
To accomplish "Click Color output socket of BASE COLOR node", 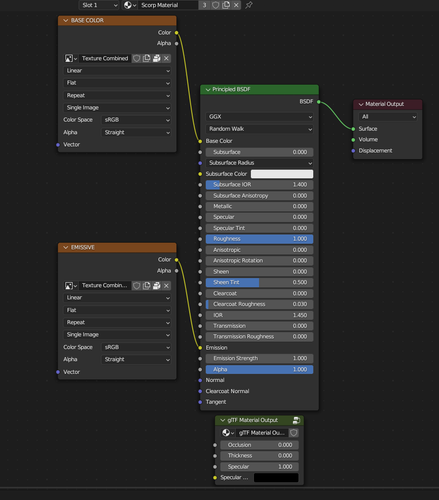I will 176,33.
